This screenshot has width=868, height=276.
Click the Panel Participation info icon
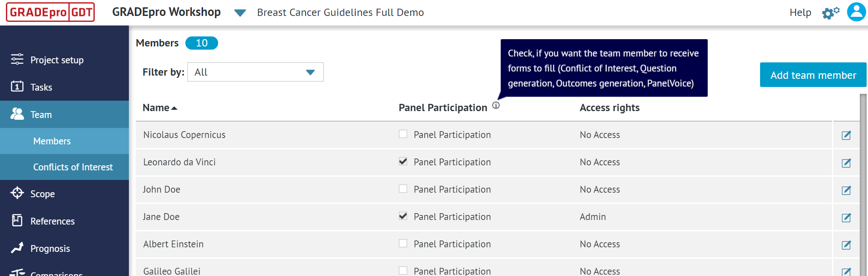click(x=496, y=105)
